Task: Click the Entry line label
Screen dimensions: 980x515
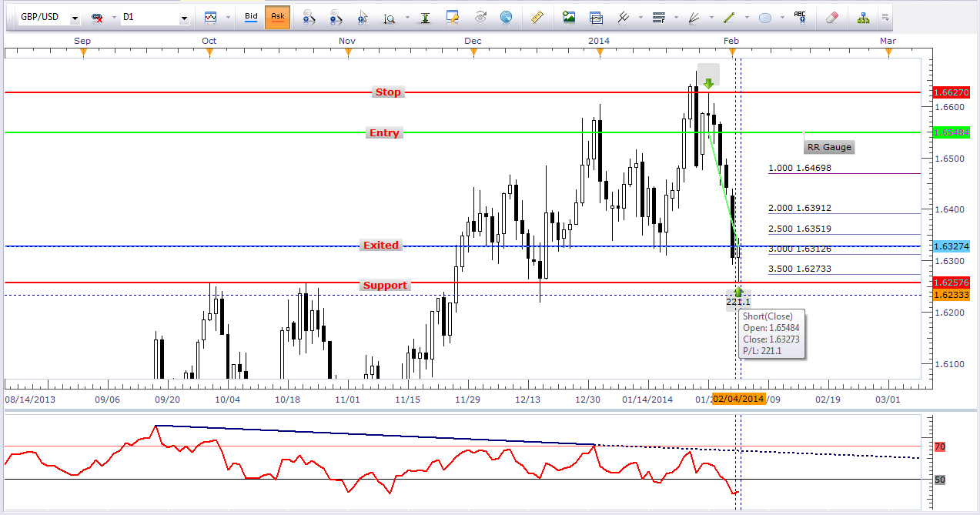Action: [x=384, y=133]
